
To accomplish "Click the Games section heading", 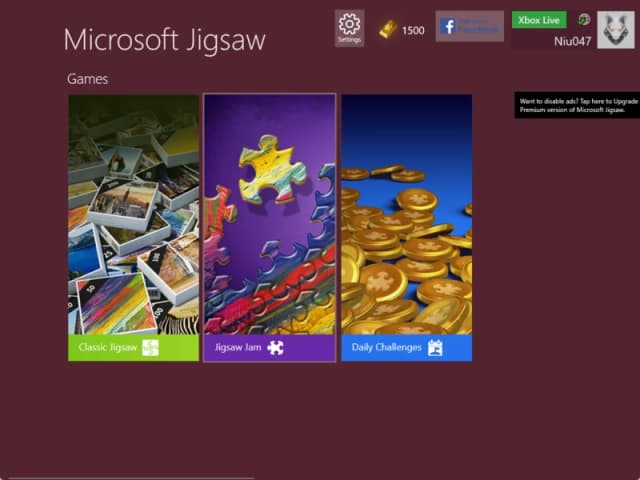I will coord(87,79).
